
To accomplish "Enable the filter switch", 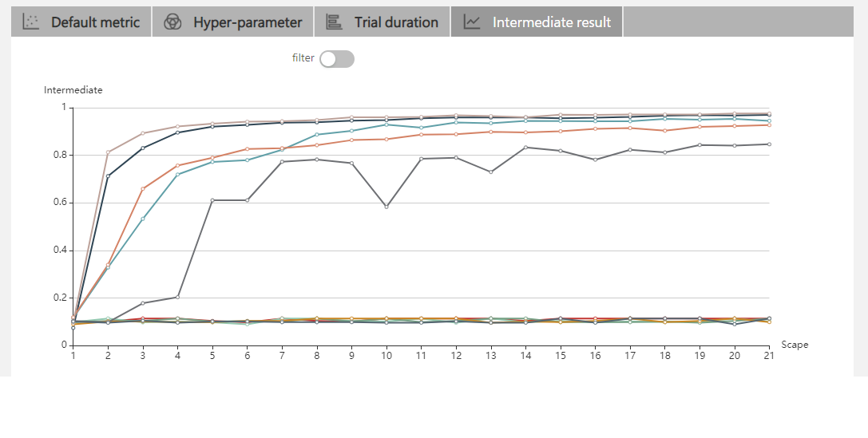I will click(x=336, y=59).
